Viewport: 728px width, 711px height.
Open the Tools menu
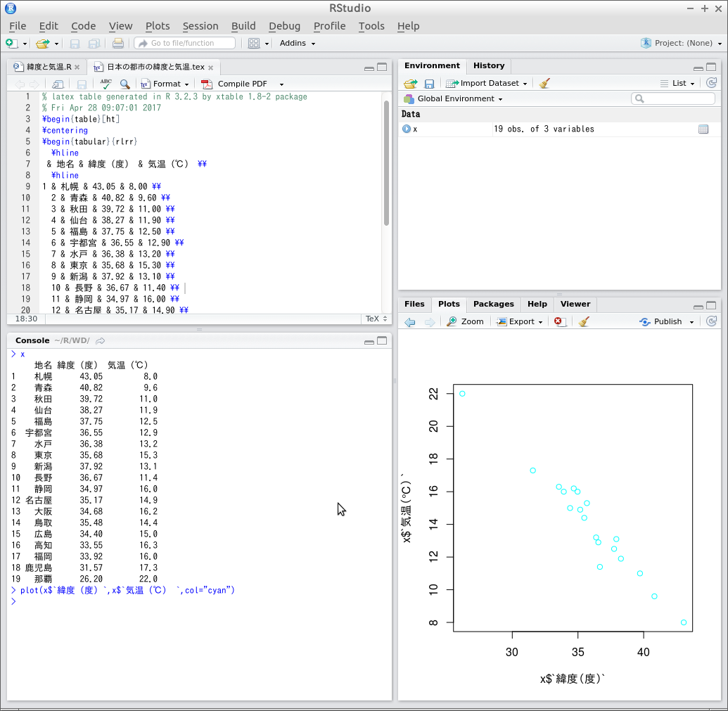click(371, 26)
